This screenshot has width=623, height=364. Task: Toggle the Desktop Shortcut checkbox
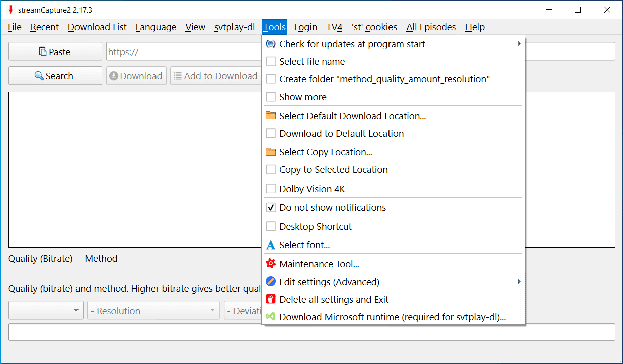click(271, 226)
